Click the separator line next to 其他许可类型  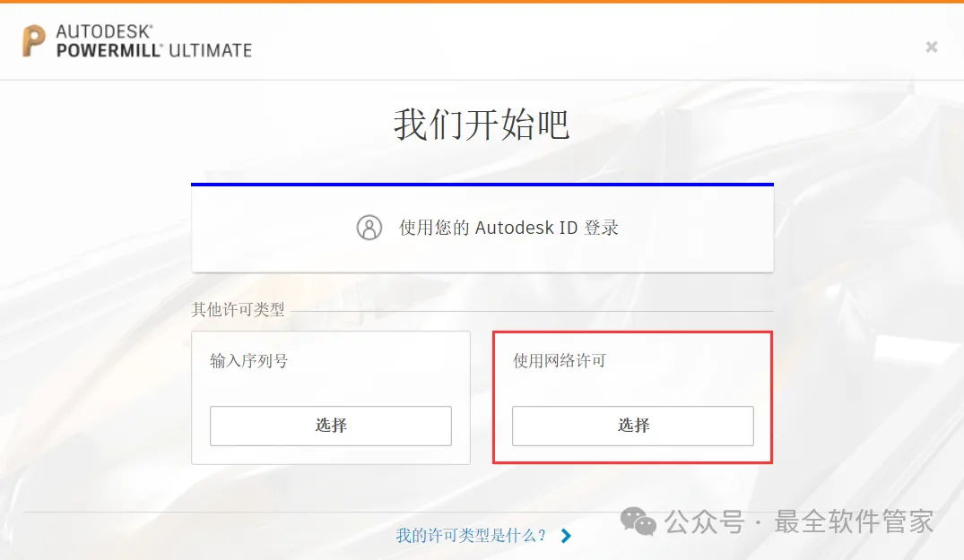[532, 311]
